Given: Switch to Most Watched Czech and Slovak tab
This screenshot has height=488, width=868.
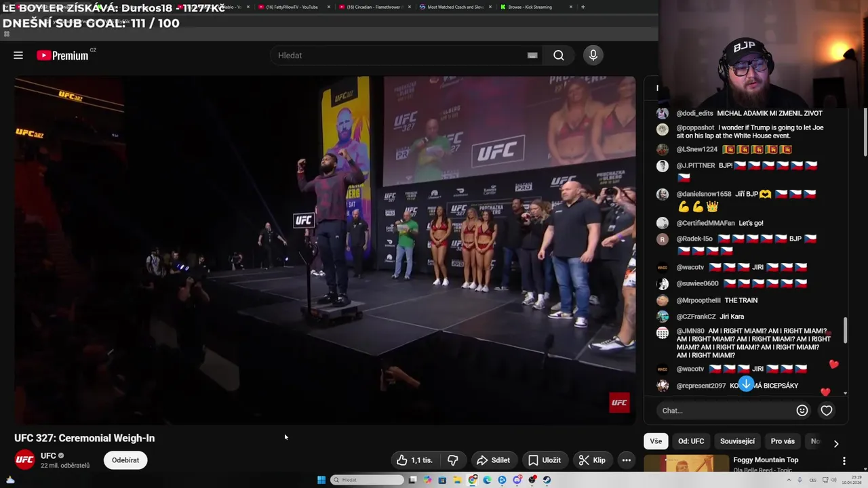Looking at the screenshot, I should (x=455, y=7).
